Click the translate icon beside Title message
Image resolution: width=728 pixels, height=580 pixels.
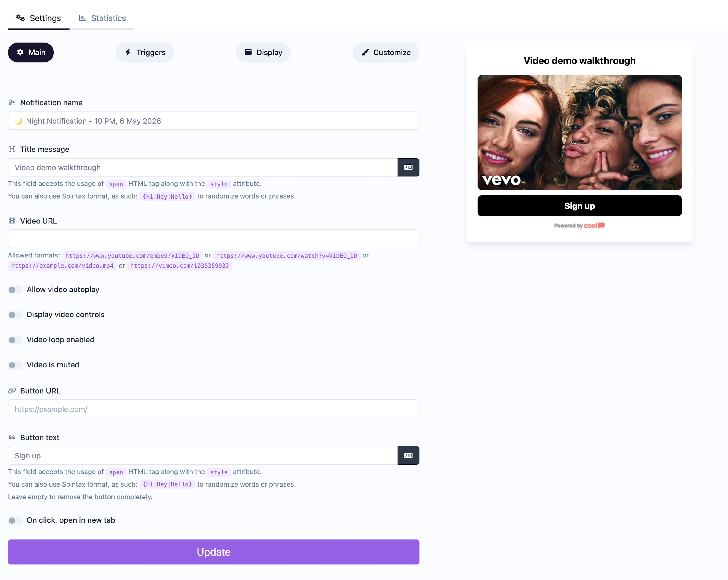coord(408,167)
